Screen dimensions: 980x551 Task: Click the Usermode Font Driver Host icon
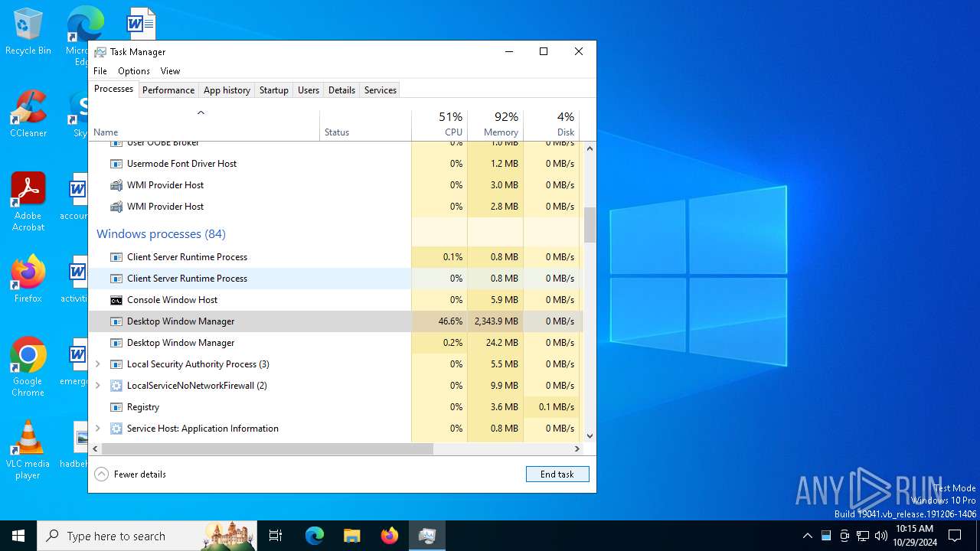click(x=116, y=164)
